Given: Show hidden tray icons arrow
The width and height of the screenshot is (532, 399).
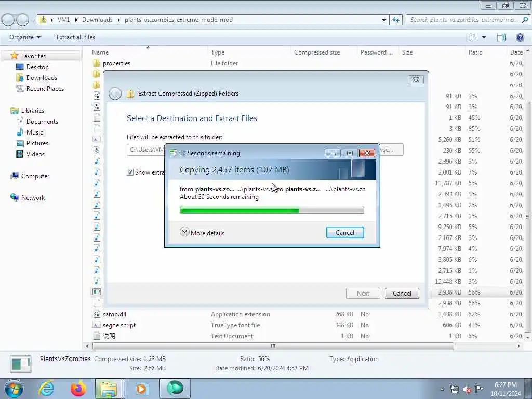Looking at the screenshot, I should pos(442,390).
